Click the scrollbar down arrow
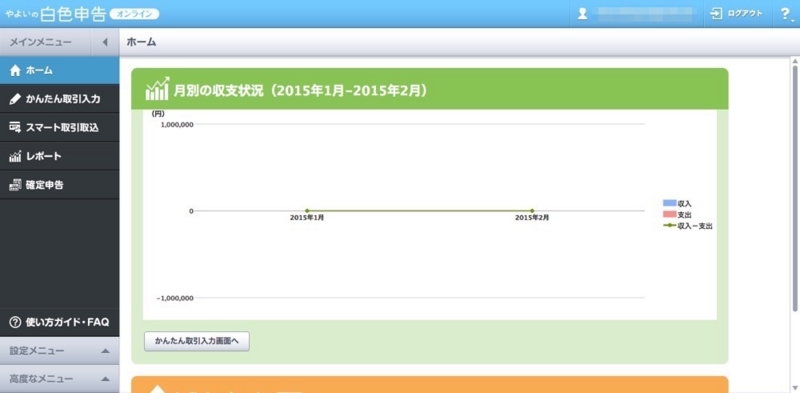800x393 pixels. pyautogui.click(x=795, y=387)
